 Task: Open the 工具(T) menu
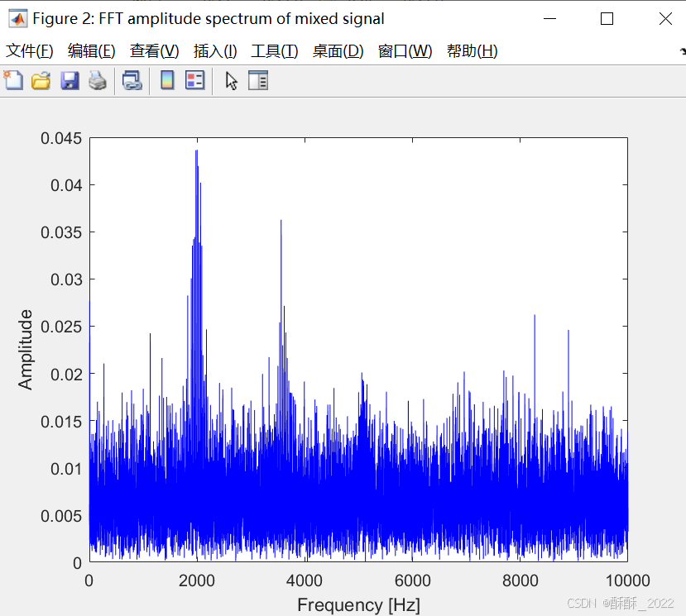(x=274, y=51)
